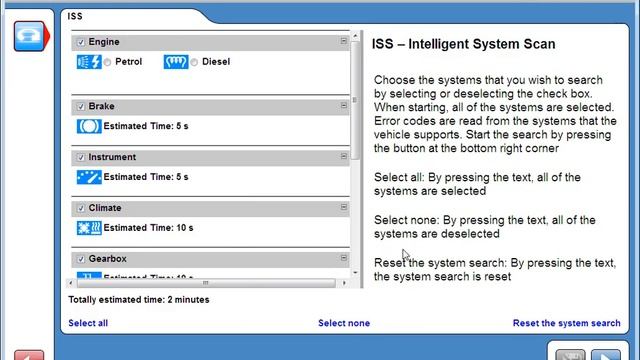This screenshot has width=640, height=360.
Task: Click the vertical scrollbar thumb of systems list
Action: click(x=355, y=100)
